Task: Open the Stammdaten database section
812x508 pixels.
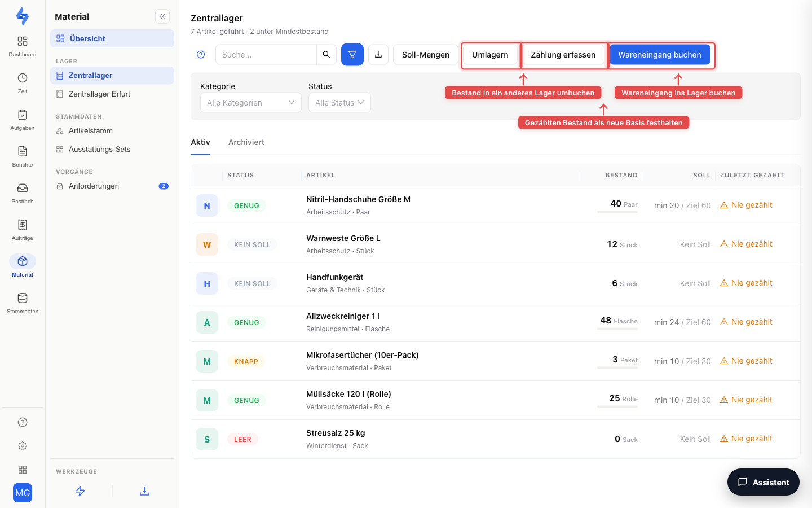Action: [23, 303]
